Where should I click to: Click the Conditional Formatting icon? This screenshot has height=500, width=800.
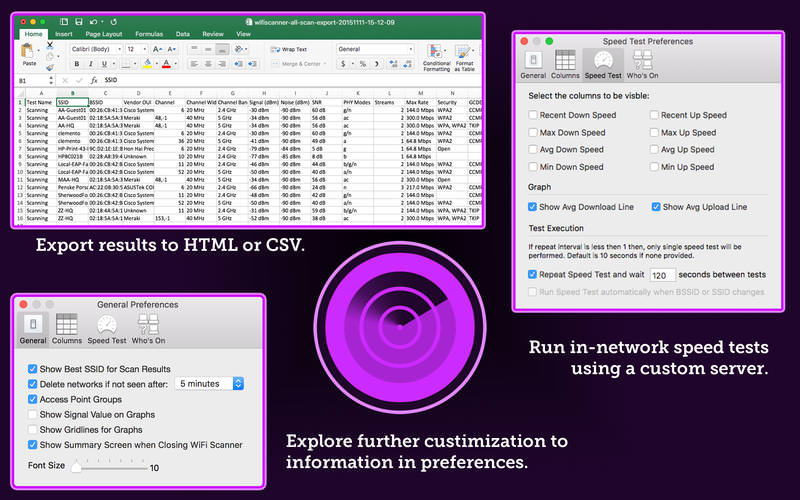437,57
